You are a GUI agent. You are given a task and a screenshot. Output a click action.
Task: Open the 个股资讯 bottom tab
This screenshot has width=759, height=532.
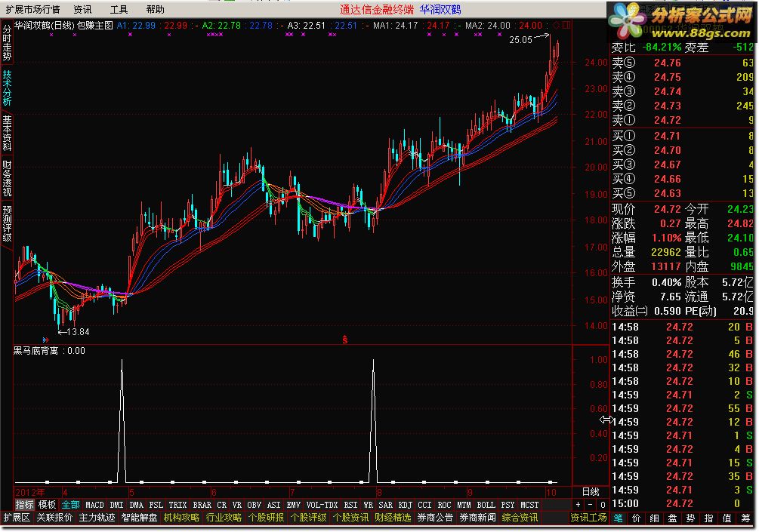350,518
